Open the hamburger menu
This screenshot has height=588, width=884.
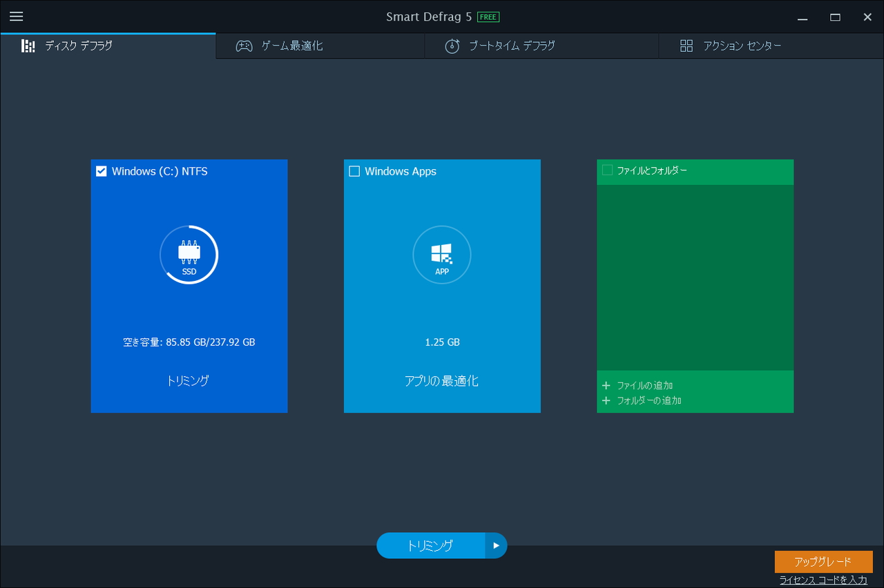click(17, 17)
